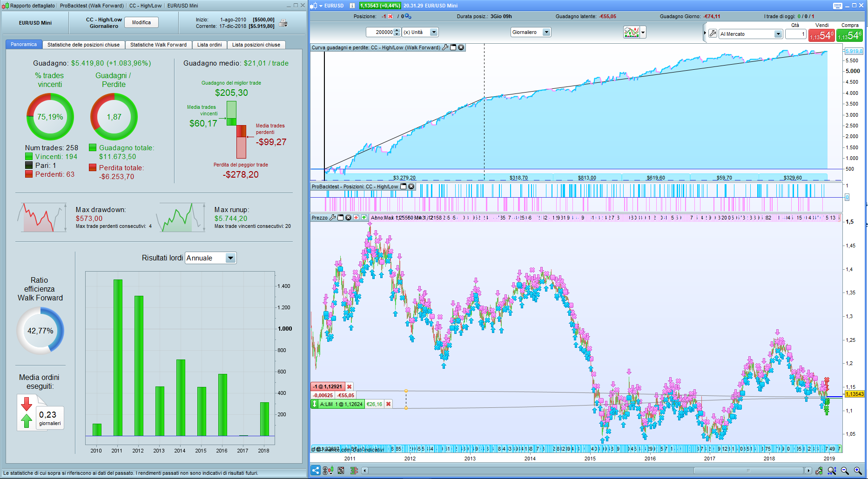Expand the indicators dropdown arrow

(x=643, y=32)
